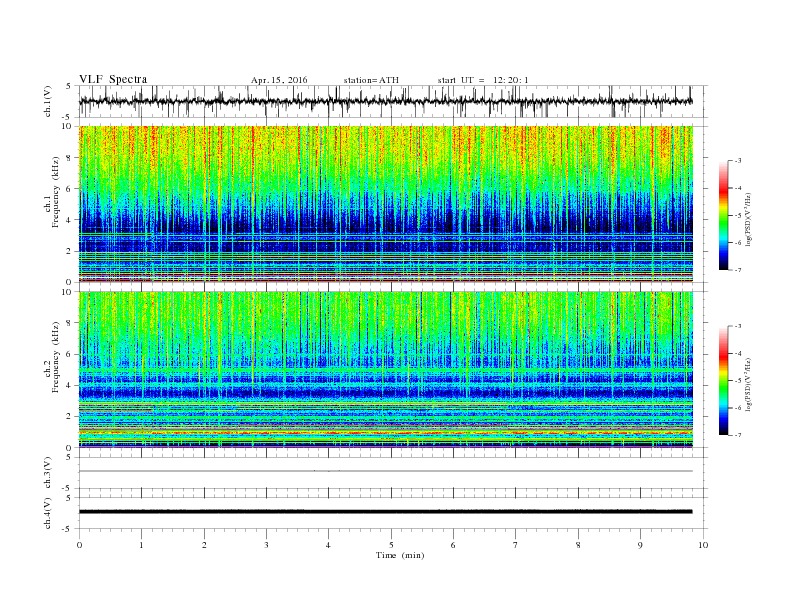792x612 pixels.
Task: Click ch.2 color scale label "log(PSD)(V²/Hz)"
Action: [749, 385]
